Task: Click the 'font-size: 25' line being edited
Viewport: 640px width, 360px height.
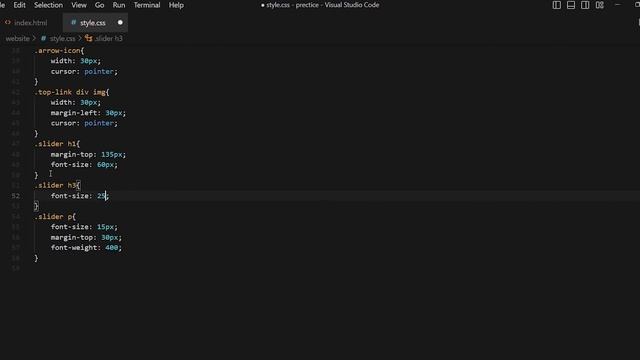Action: [80, 196]
